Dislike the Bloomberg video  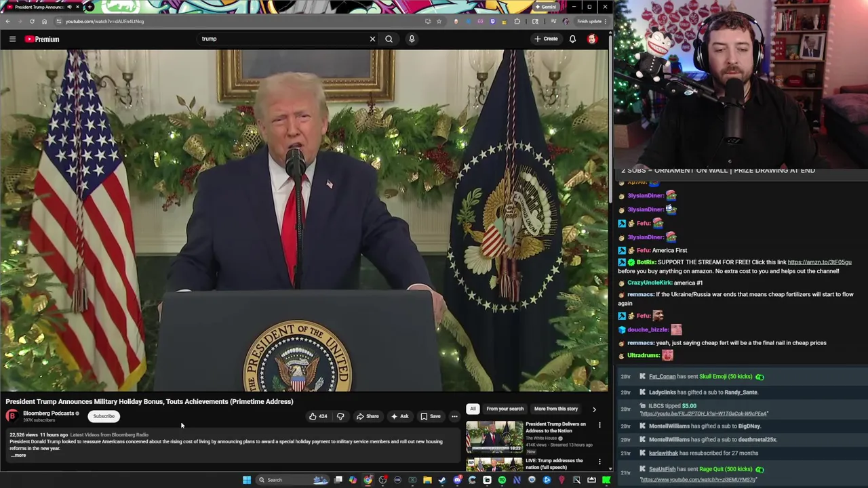tap(340, 416)
